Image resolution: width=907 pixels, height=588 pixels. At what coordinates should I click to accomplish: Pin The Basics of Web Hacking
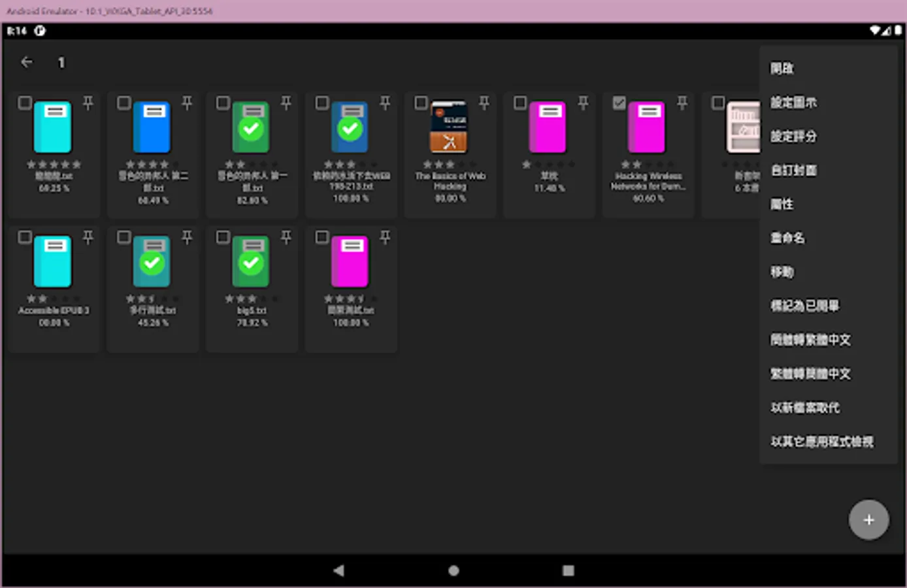click(x=484, y=103)
